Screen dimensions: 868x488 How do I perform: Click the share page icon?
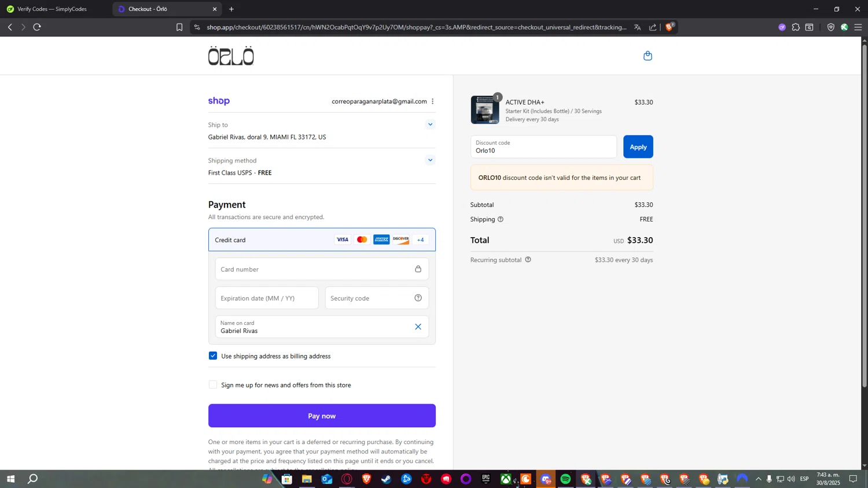point(653,27)
